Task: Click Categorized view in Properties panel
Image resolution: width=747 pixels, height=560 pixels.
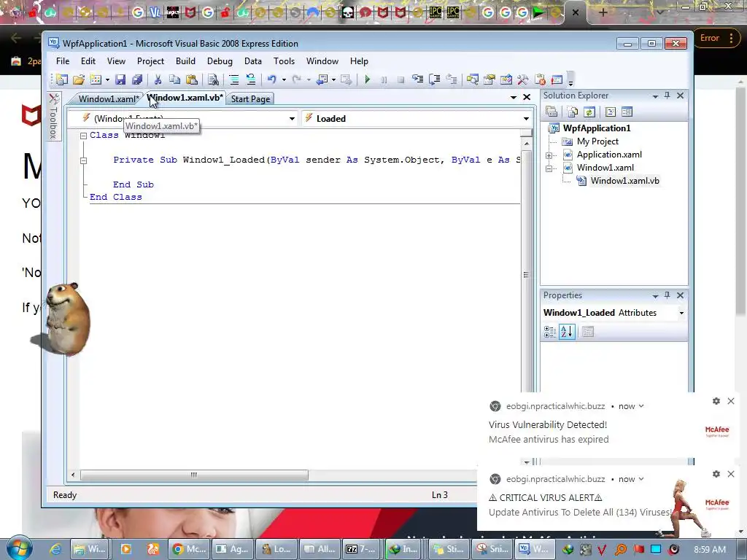Action: 550,332
